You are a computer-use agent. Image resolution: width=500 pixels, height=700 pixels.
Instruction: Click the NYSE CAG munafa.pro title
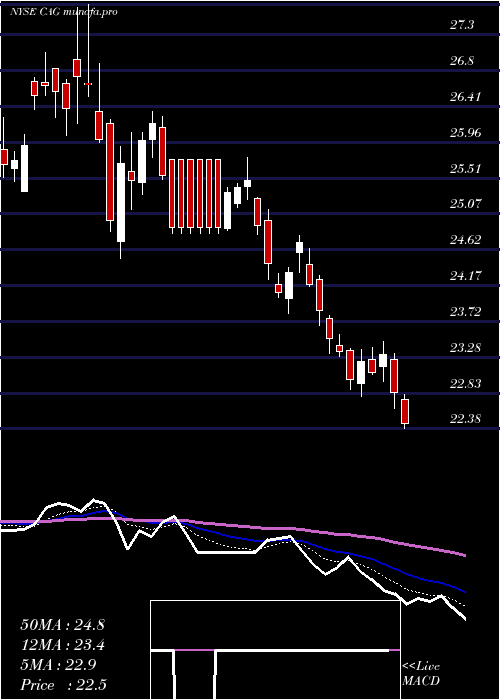pos(64,12)
